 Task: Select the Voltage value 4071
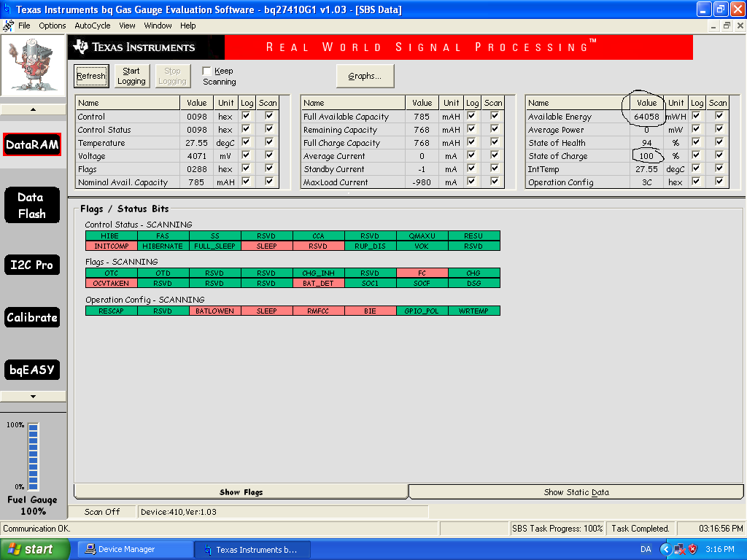pyautogui.click(x=197, y=156)
